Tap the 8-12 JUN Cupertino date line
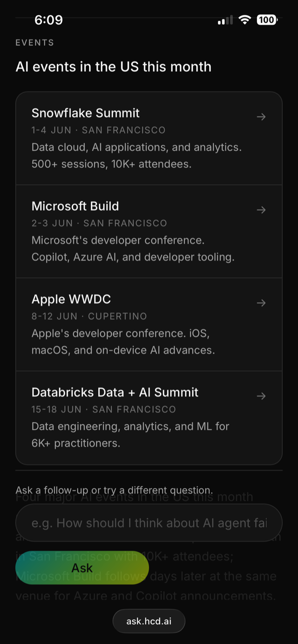This screenshot has width=298, height=644. (x=89, y=316)
